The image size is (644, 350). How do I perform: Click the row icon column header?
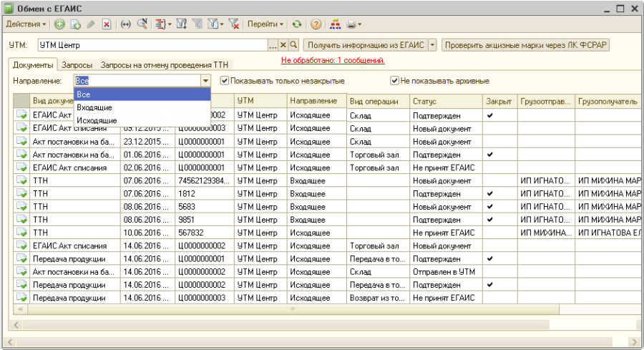(21, 101)
